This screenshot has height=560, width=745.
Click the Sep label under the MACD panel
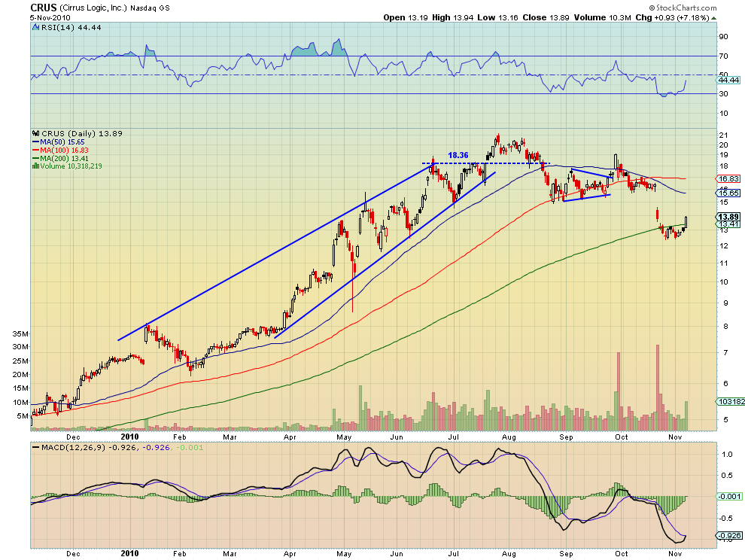566,554
